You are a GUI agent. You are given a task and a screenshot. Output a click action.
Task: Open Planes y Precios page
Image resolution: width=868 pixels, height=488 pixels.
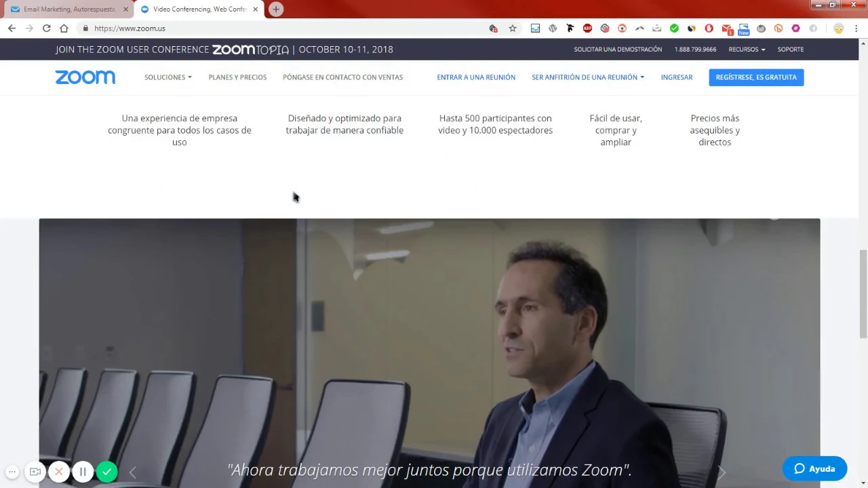[237, 77]
